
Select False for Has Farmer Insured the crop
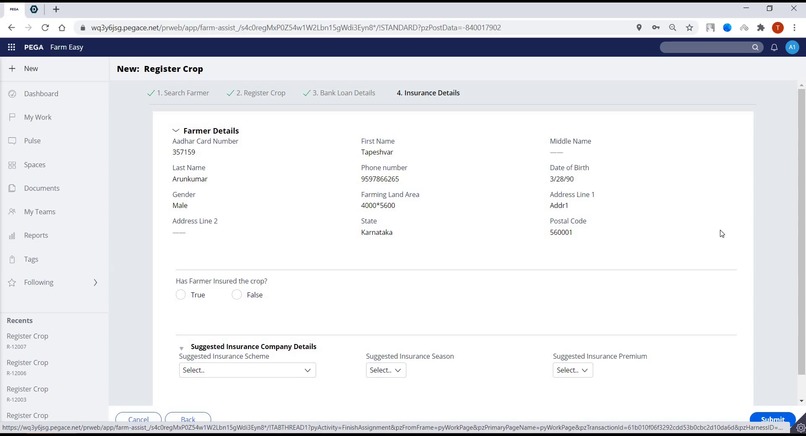pos(236,295)
